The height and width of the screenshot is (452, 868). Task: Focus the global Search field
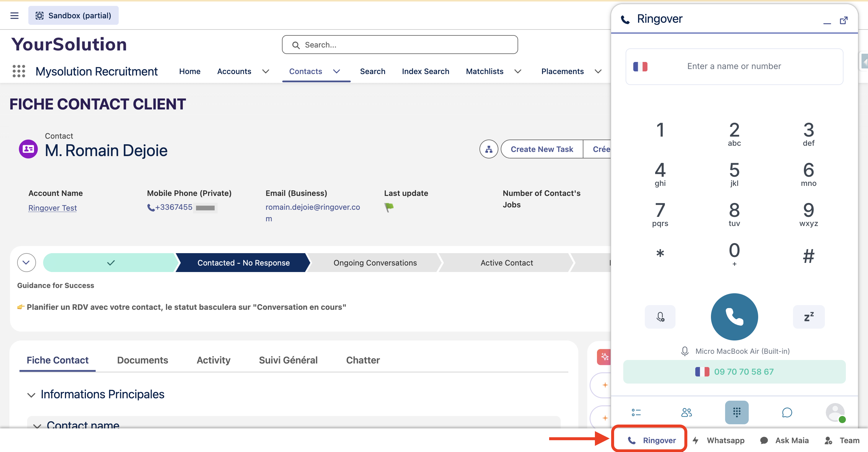[400, 45]
